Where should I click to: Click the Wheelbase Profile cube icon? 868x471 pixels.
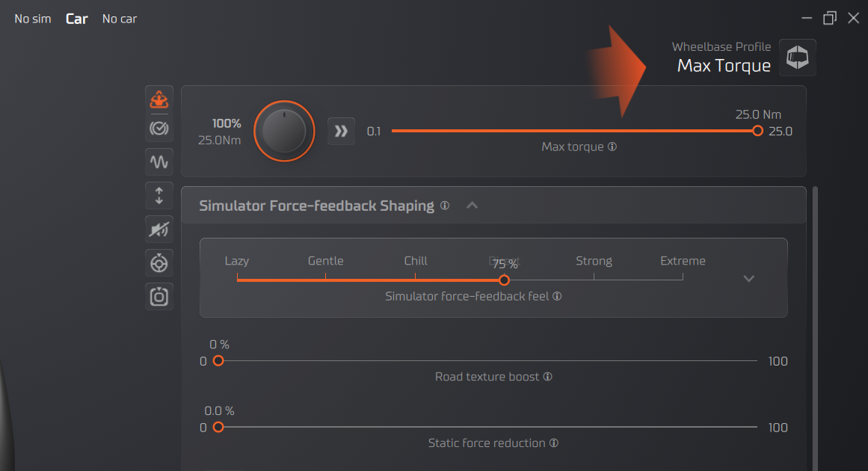[797, 57]
